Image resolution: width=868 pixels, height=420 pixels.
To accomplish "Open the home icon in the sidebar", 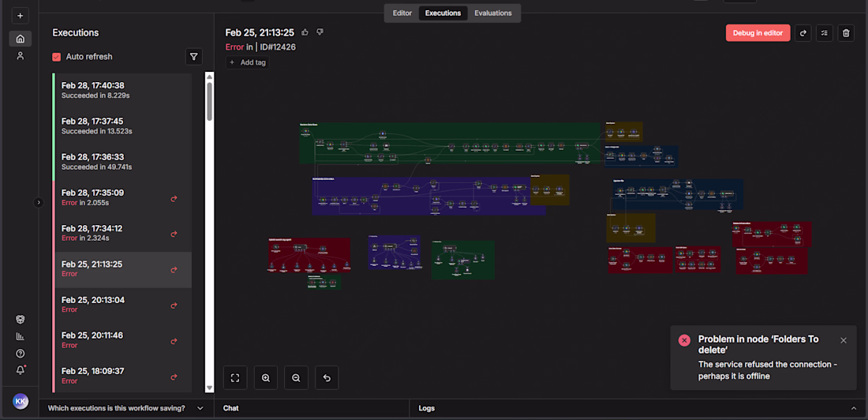I will click(20, 39).
